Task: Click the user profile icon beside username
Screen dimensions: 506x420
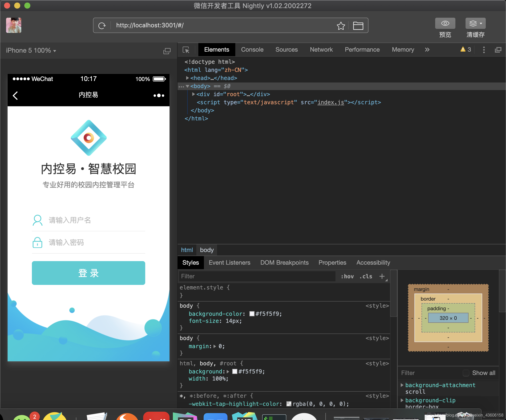Action: coord(37,220)
